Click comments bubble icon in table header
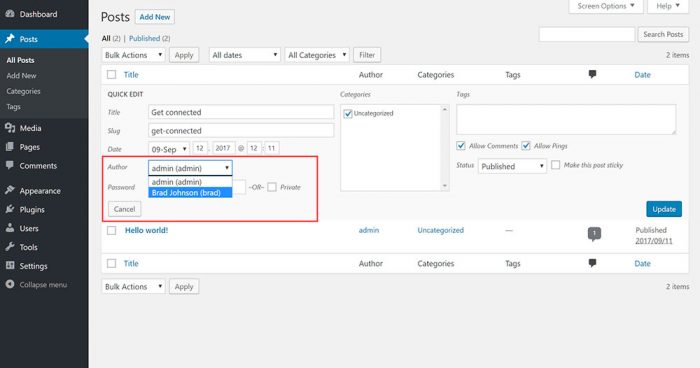Screen dimensions: 700x368 click(592, 74)
